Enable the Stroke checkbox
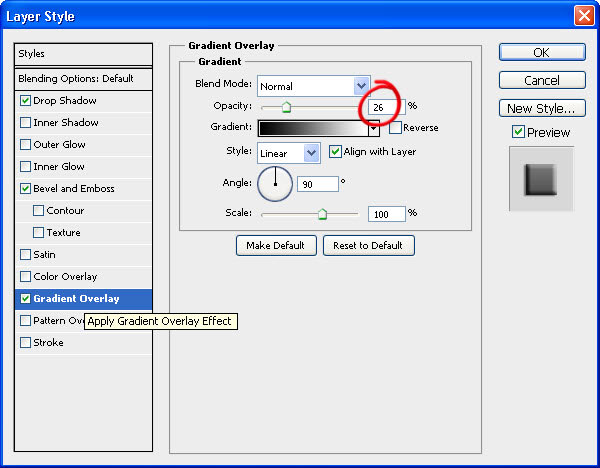 tap(25, 342)
